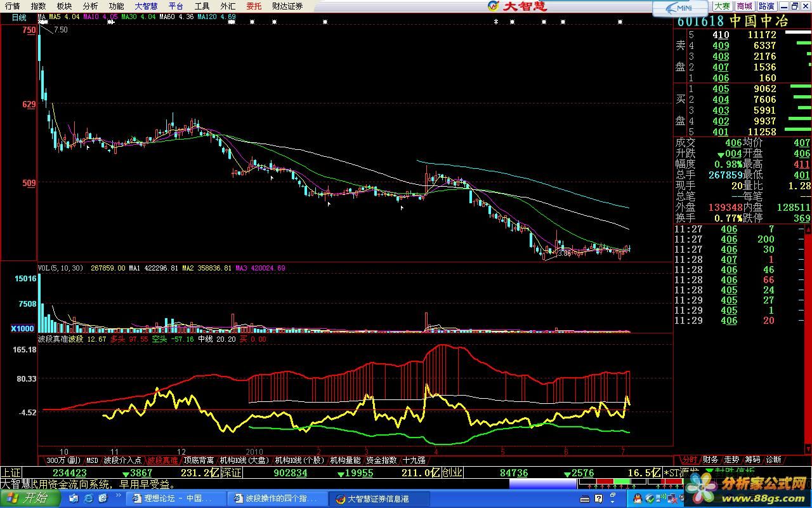Viewport: 812px width, 508px height.
Task: Open the 行情 menu
Action: (x=12, y=6)
